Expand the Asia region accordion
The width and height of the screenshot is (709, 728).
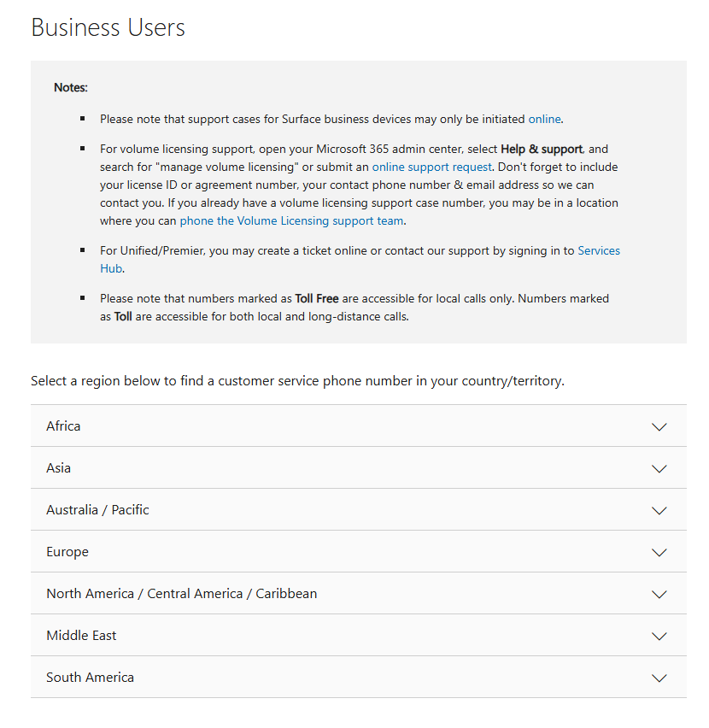click(x=59, y=467)
